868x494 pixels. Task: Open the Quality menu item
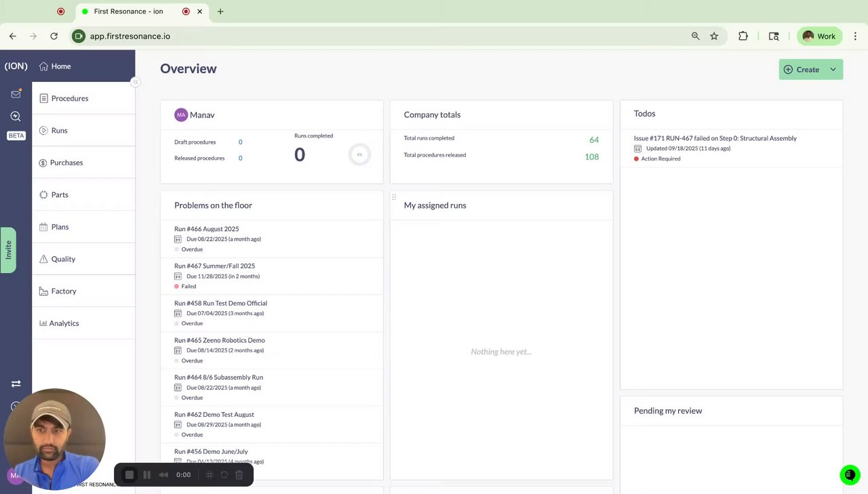[x=83, y=259]
